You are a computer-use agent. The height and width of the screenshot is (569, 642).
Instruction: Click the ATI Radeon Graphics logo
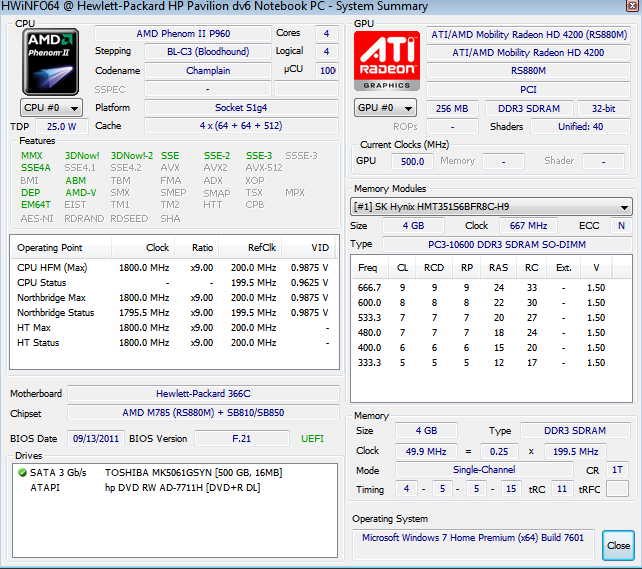387,61
